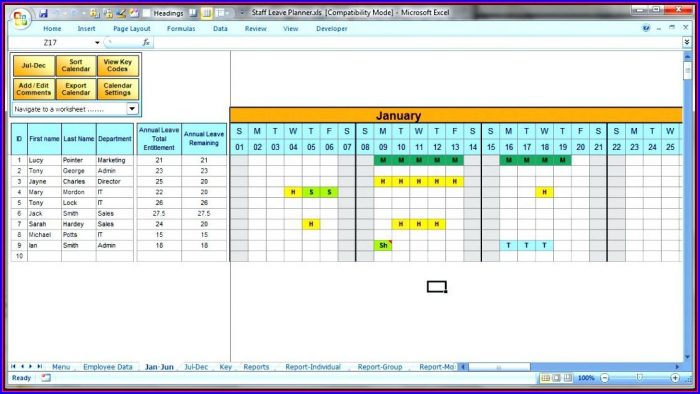
Task: Click the horizontal scrollbar thumb
Action: 499,367
